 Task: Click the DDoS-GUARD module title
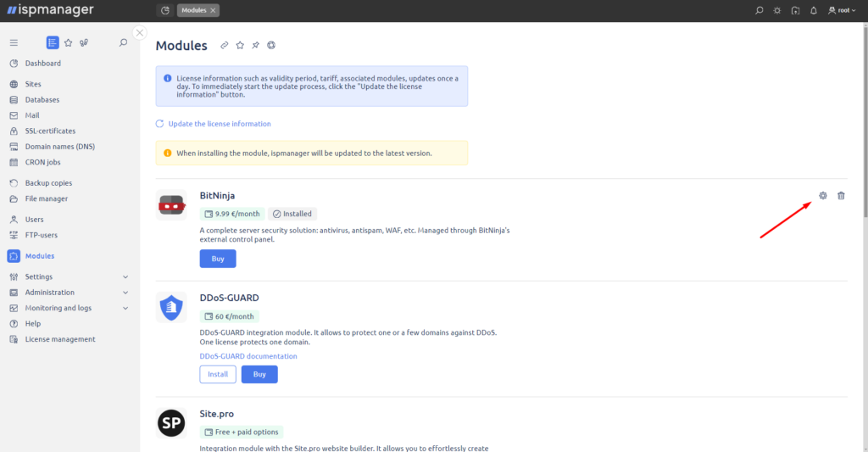229,298
